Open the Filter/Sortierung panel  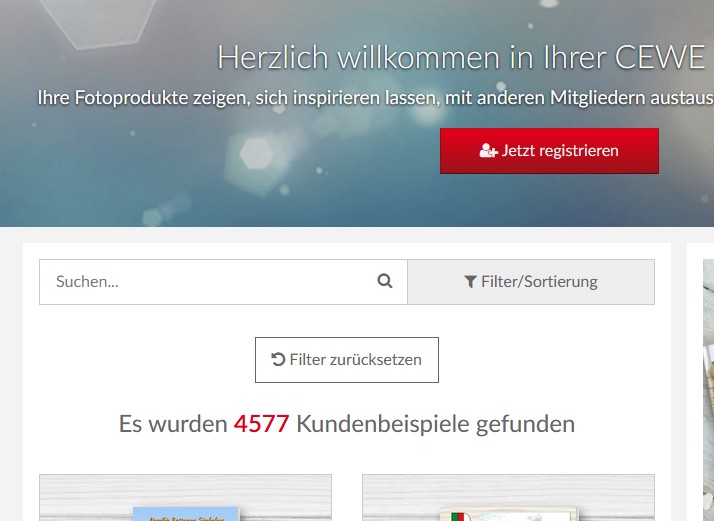(x=531, y=282)
